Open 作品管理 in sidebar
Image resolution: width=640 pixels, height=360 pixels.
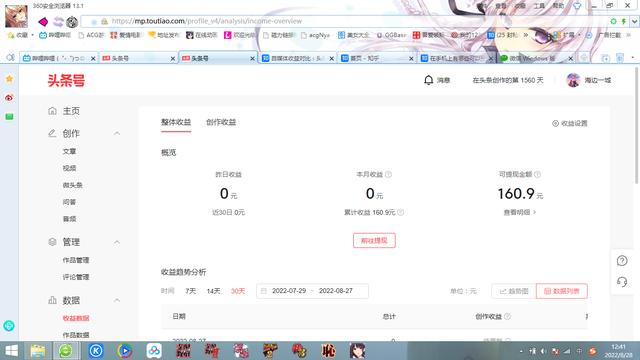[x=76, y=260]
